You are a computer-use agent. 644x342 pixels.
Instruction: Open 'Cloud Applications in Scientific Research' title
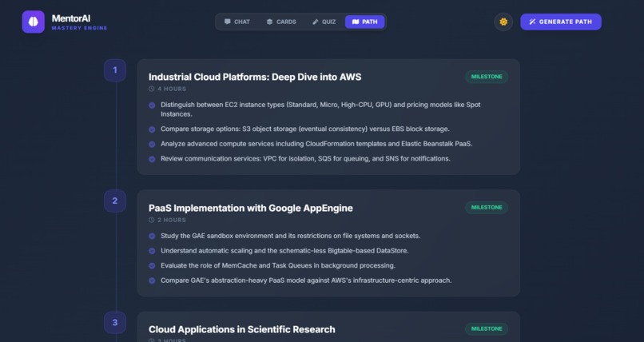click(x=241, y=330)
